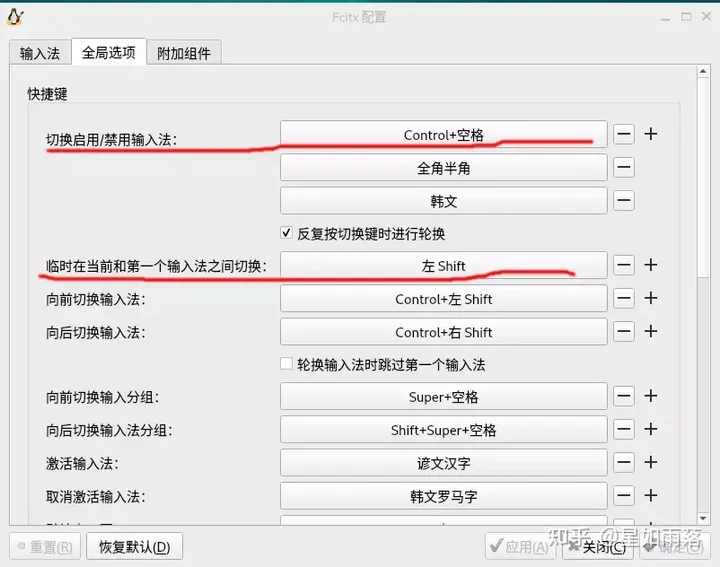Click the Control+空格 hotkey button
Viewport: 720px width, 567px height.
(x=444, y=135)
